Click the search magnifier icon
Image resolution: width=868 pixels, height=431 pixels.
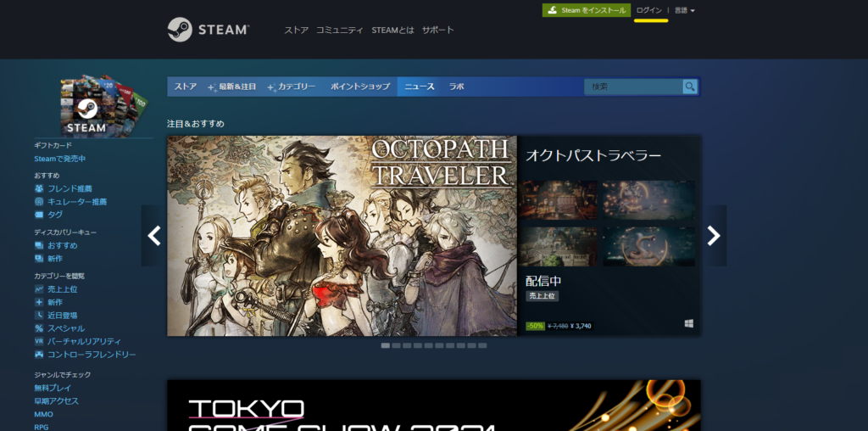[x=690, y=87]
